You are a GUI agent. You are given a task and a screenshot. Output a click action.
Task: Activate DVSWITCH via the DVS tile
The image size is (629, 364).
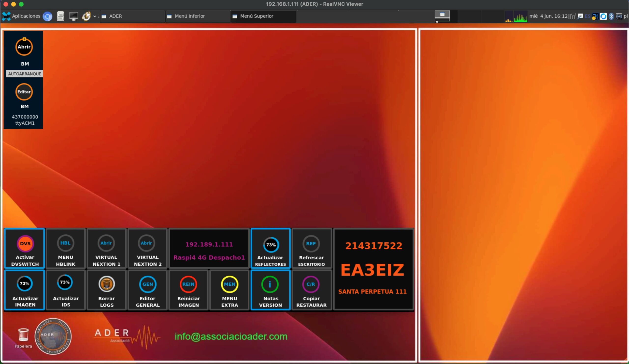pos(25,248)
